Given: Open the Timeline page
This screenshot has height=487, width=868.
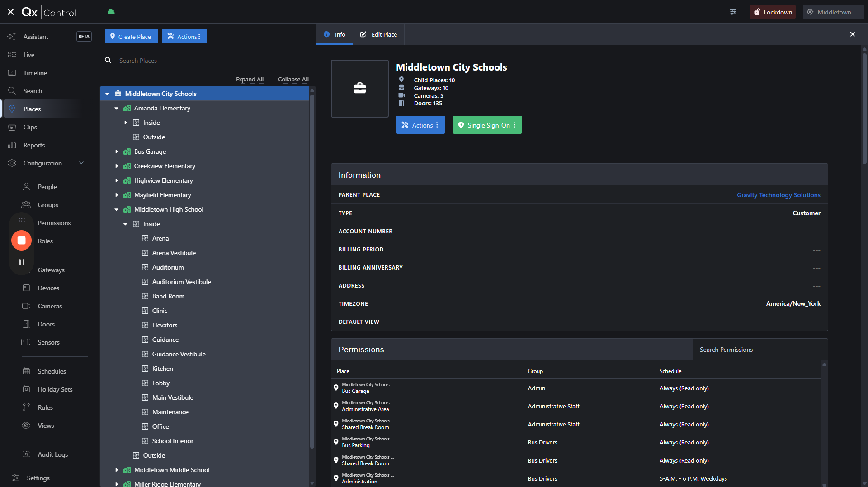Looking at the screenshot, I should coord(35,73).
